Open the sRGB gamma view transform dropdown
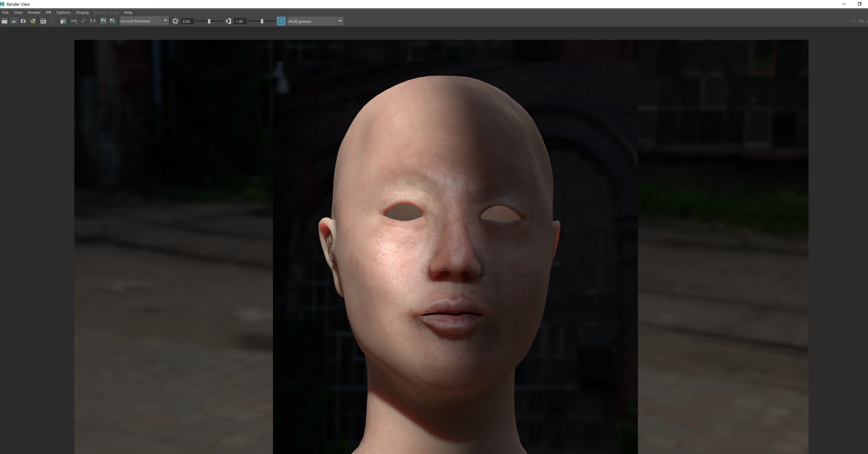This screenshot has height=454, width=868. point(340,21)
